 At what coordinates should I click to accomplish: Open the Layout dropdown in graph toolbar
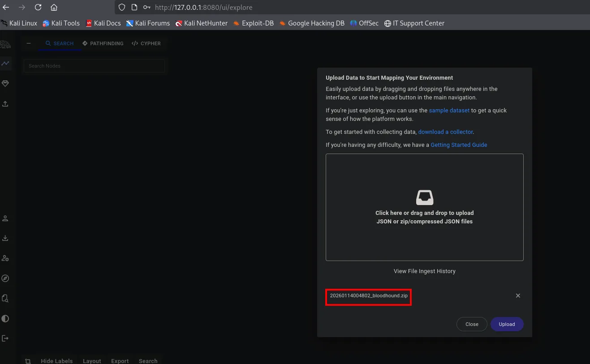pyautogui.click(x=92, y=361)
